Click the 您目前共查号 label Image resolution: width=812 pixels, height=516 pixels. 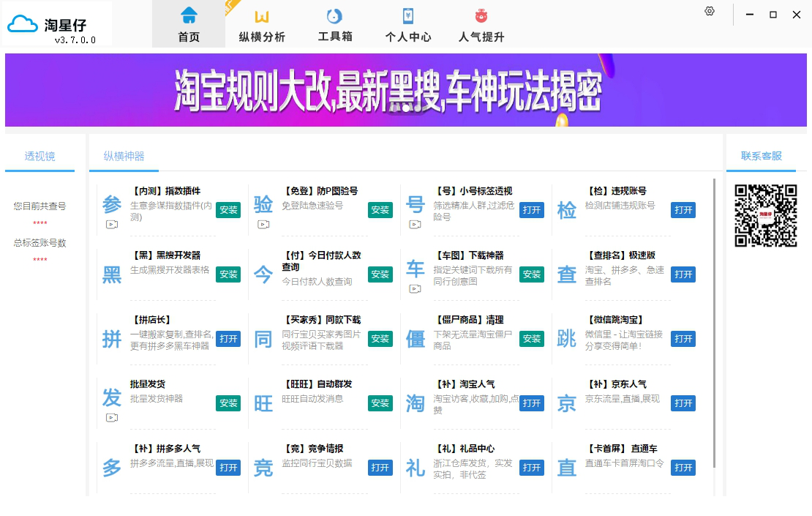40,206
